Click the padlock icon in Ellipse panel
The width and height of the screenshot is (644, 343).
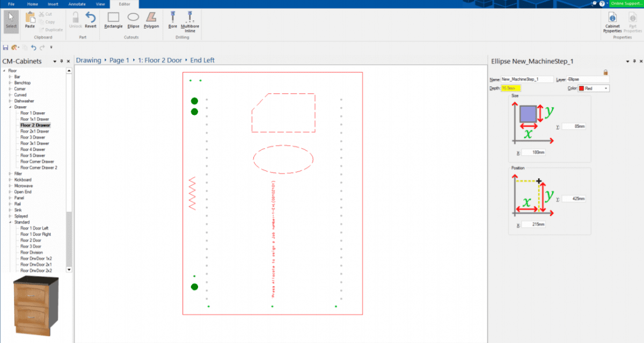(x=605, y=72)
